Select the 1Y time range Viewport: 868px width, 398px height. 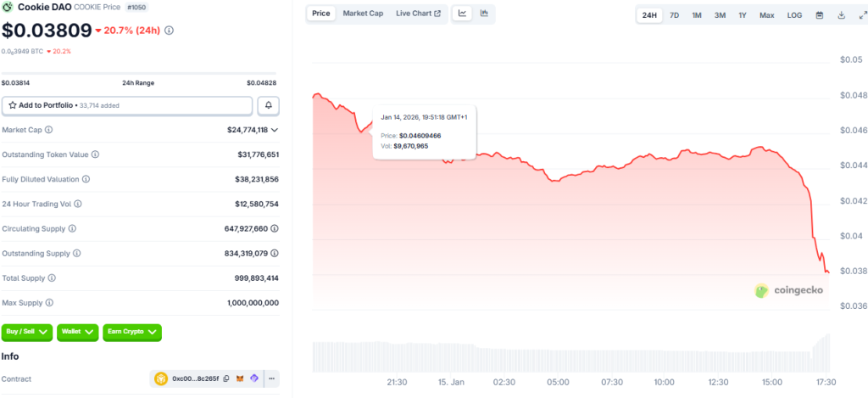pyautogui.click(x=743, y=15)
